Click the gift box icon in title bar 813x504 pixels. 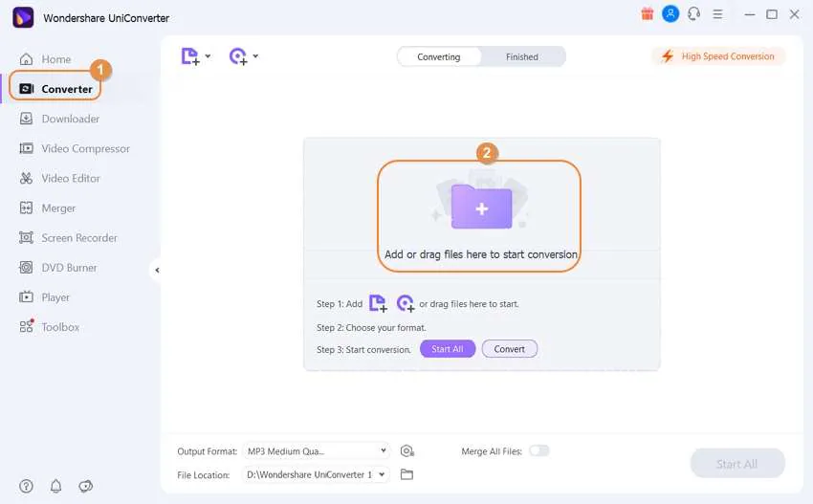[x=648, y=14]
